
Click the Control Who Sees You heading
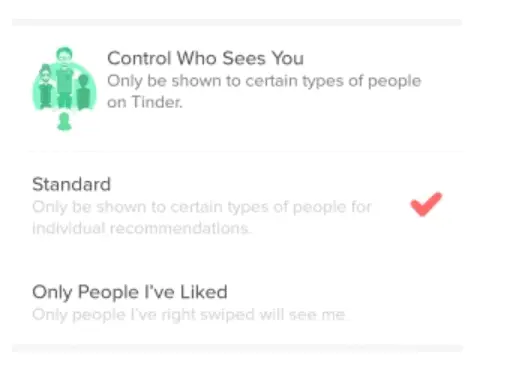[205, 58]
